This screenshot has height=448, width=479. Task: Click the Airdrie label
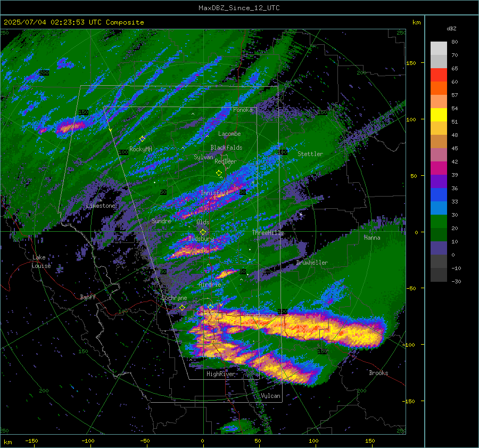point(210,284)
